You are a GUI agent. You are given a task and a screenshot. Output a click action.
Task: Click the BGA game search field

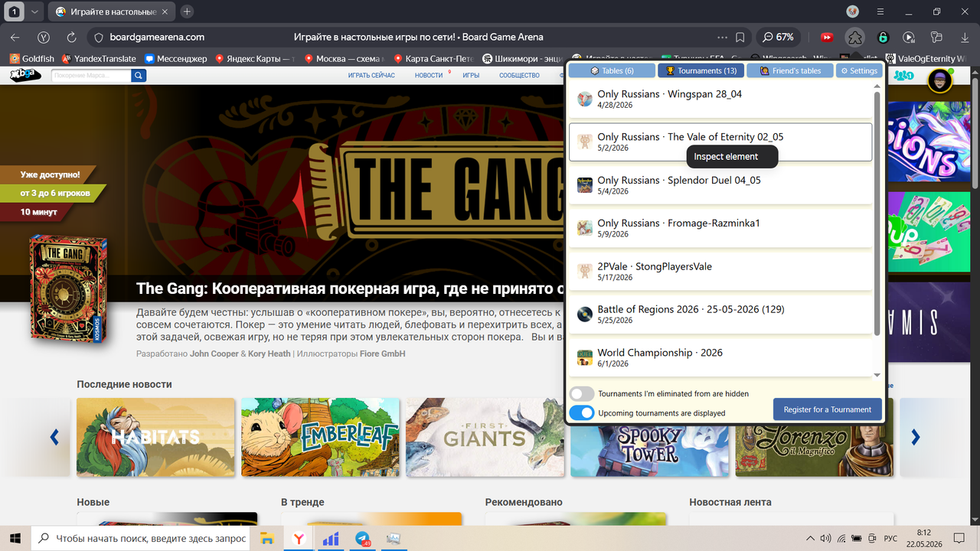[x=91, y=75]
